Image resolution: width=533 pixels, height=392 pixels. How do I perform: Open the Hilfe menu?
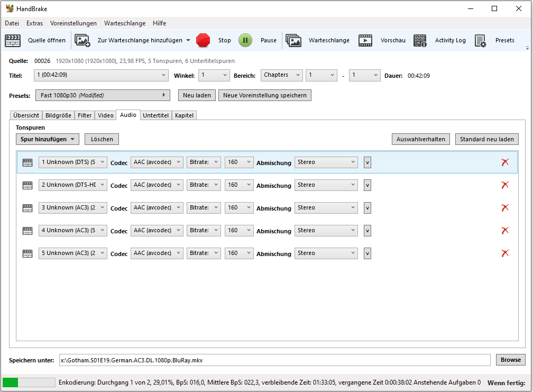[x=160, y=23]
